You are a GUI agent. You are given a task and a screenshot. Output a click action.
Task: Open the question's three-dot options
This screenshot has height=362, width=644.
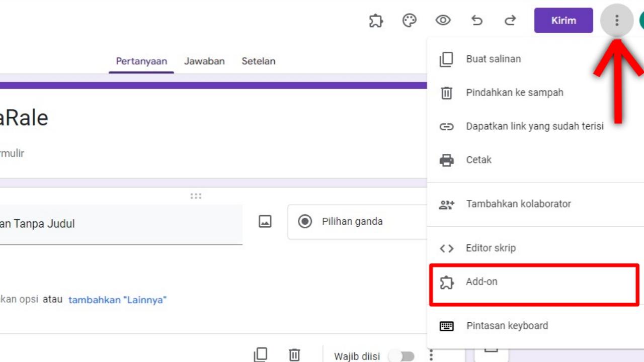[x=431, y=355]
